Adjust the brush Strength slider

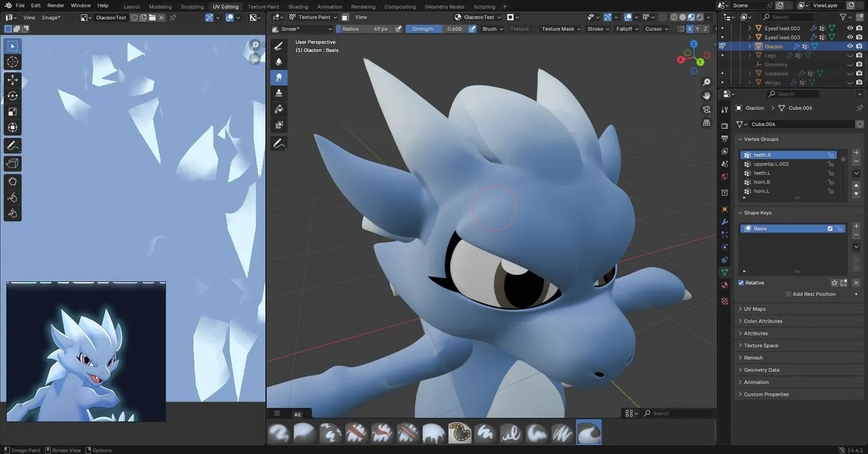coord(437,29)
